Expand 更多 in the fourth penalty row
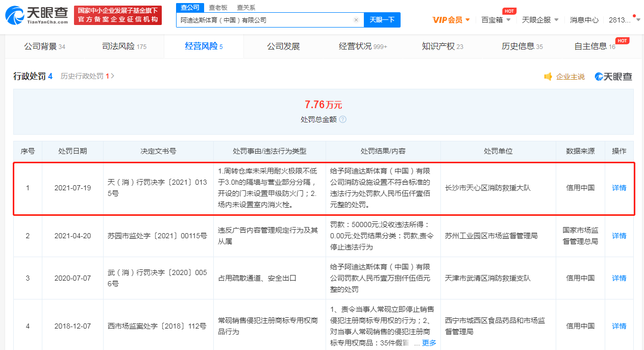Image resolution: width=644 pixels, height=350 pixels. (x=429, y=343)
